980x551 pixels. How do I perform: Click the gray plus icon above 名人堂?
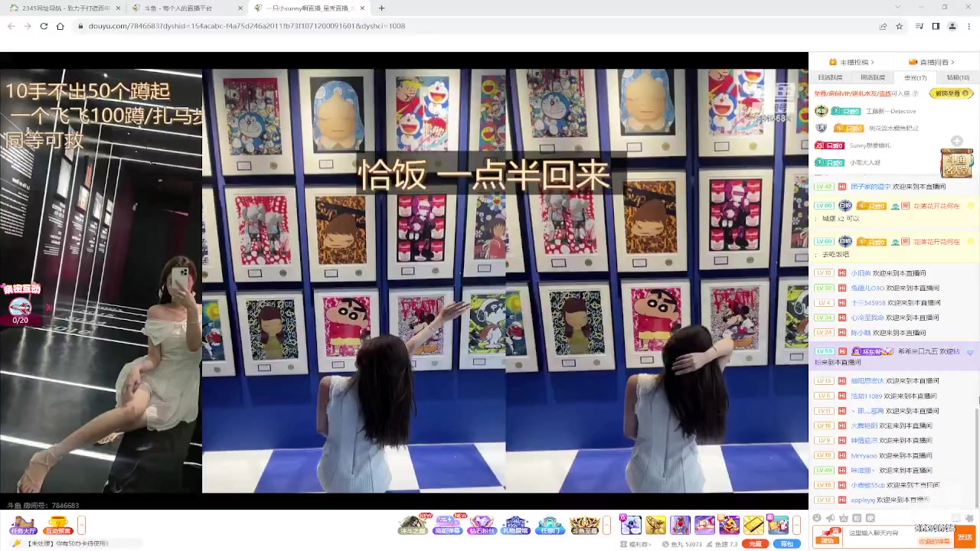957,141
